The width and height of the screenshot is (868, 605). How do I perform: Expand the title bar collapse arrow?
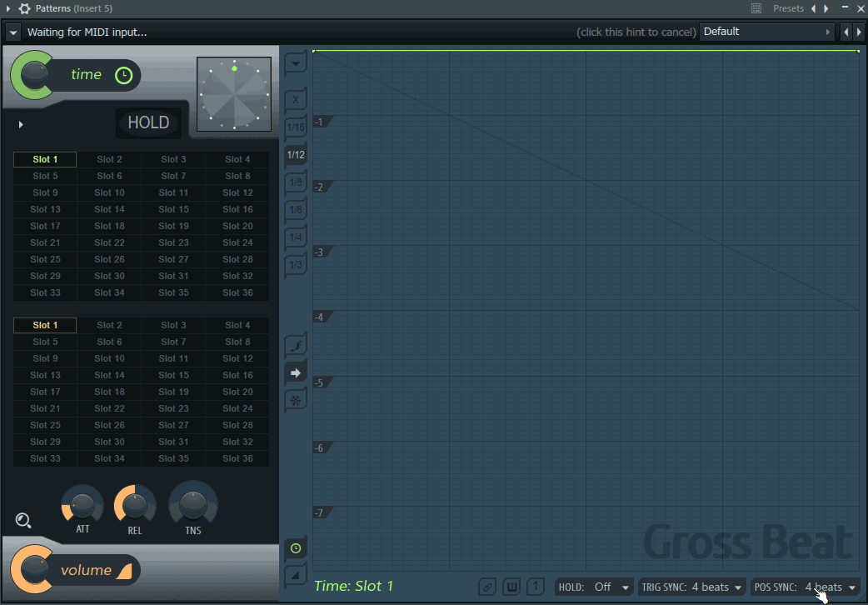tap(7, 8)
